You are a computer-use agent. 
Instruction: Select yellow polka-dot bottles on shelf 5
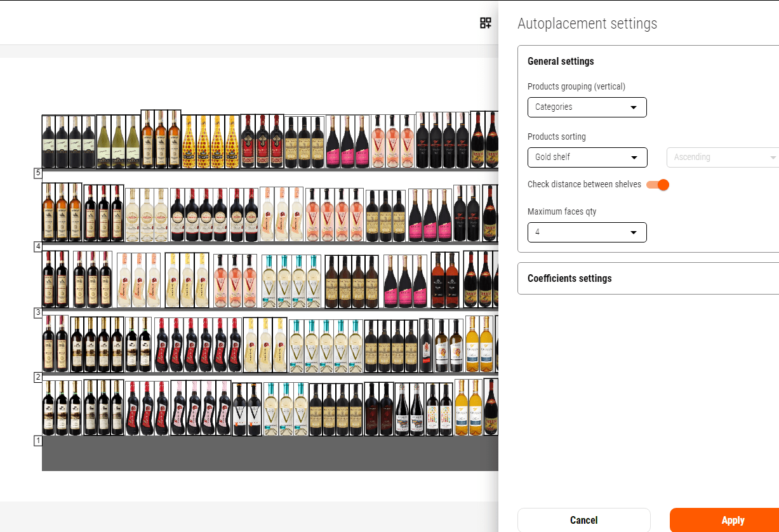[210, 142]
